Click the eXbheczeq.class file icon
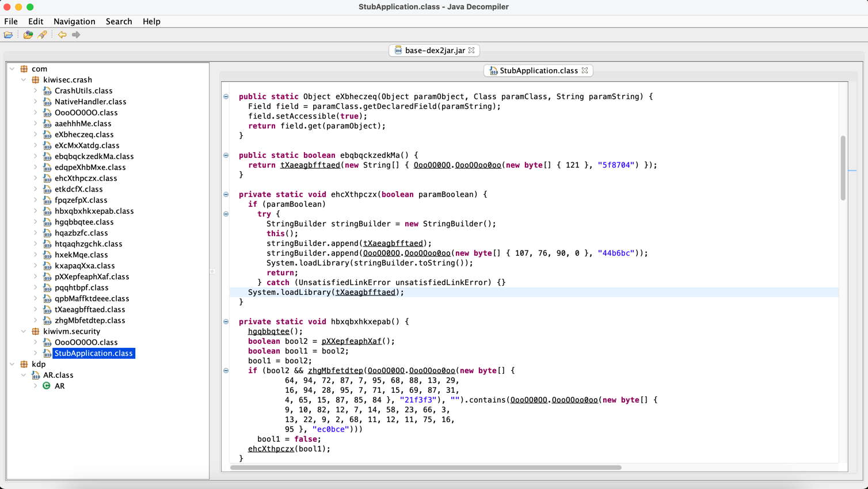The image size is (868, 489). coord(47,134)
